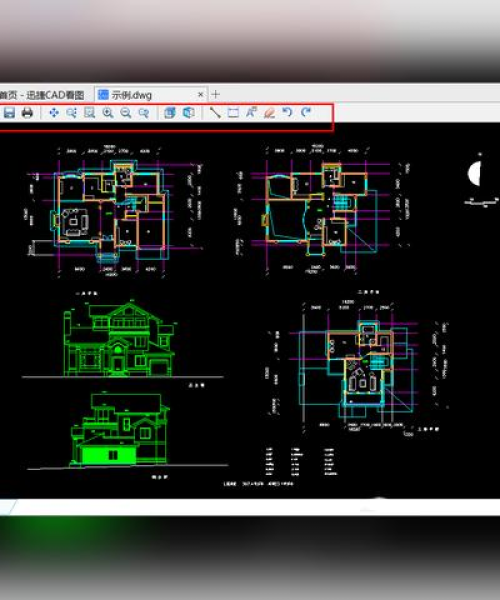Click the Zoom Out magnifier
This screenshot has width=500, height=600.
pos(126,112)
